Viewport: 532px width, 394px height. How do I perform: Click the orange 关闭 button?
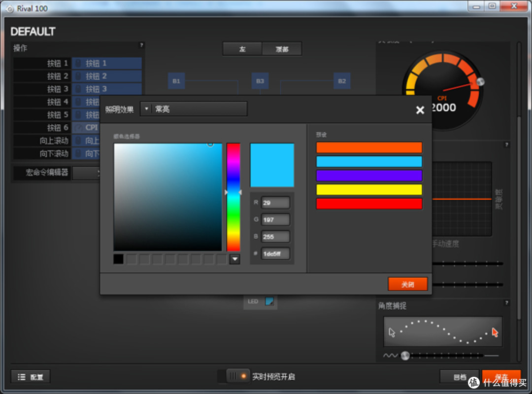407,285
